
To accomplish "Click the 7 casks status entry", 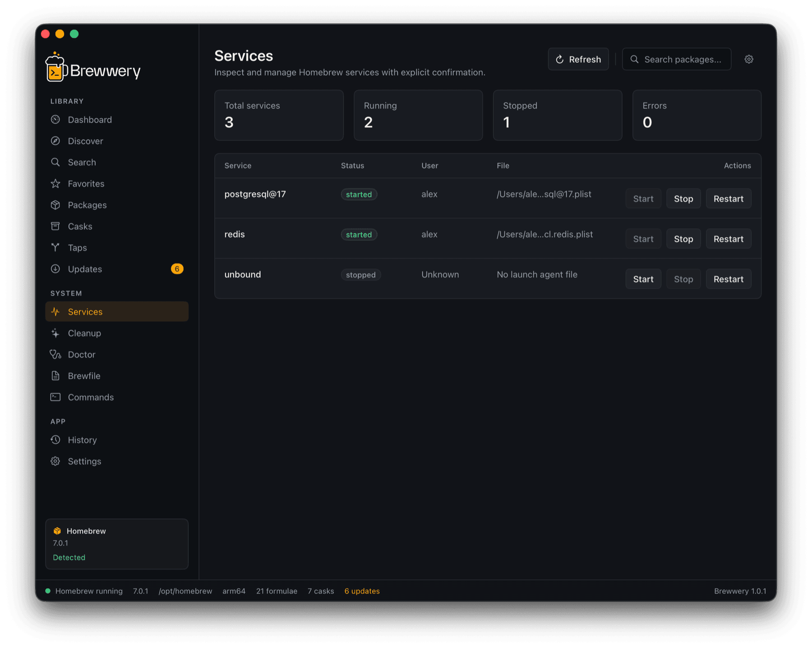I will coord(321,591).
